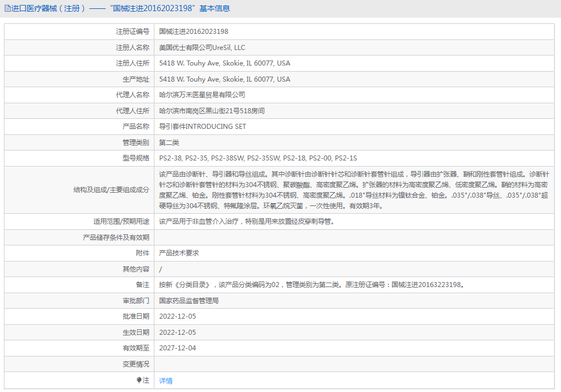The height and width of the screenshot is (392, 561).
Task: Click registration number 国械注进20162023198 in first row
Action: point(193,32)
